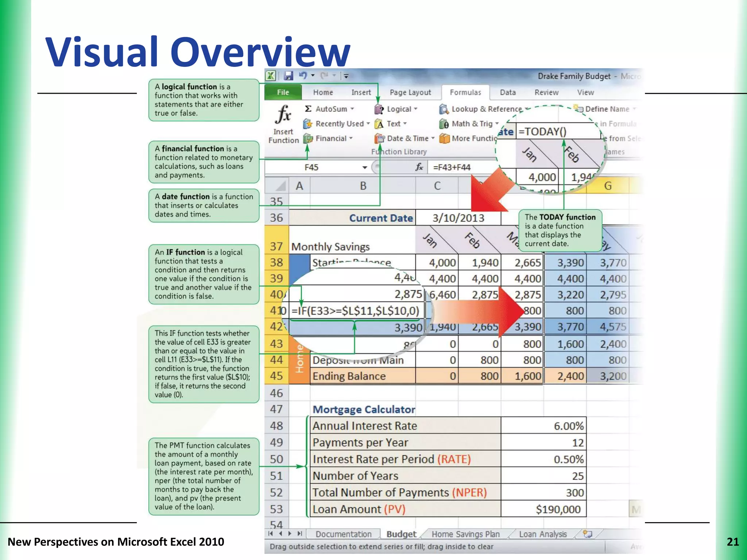Select column A header
The height and width of the screenshot is (560, 747).
click(x=299, y=186)
